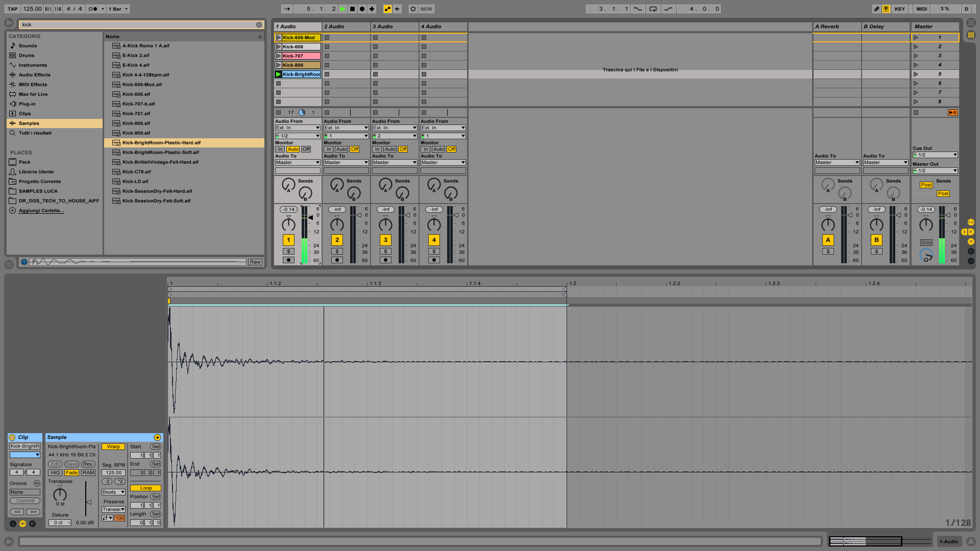Toggle the Warp button in Sample box
This screenshot has width=980, height=551.
pyautogui.click(x=113, y=446)
